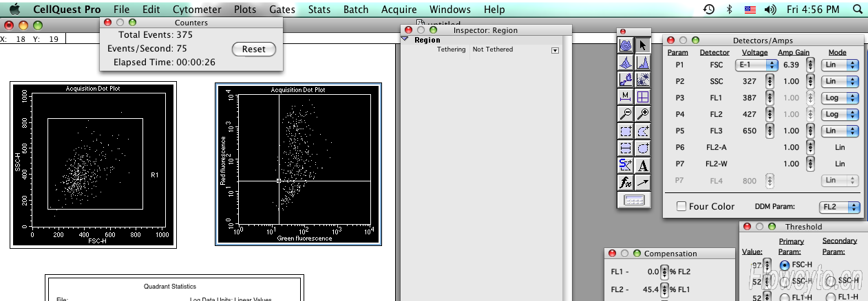The height and width of the screenshot is (301, 868).
Task: Adjust the P5 FL3 voltage stepper
Action: tap(770, 131)
